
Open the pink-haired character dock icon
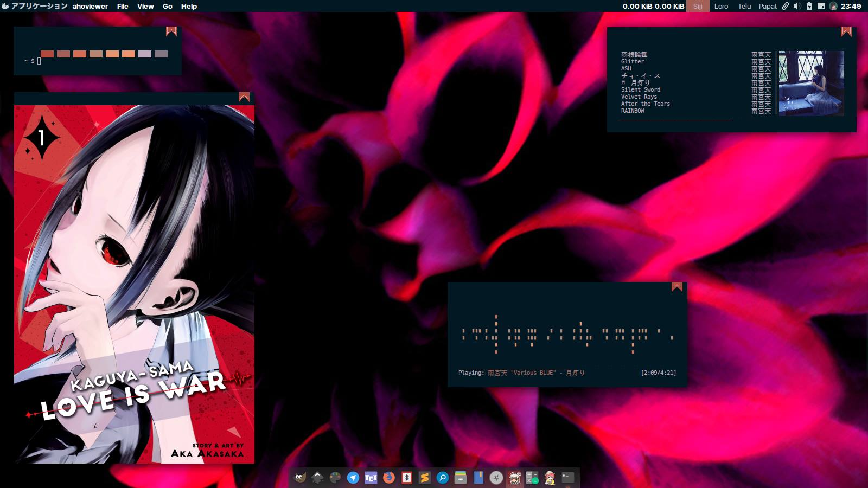coord(550,478)
